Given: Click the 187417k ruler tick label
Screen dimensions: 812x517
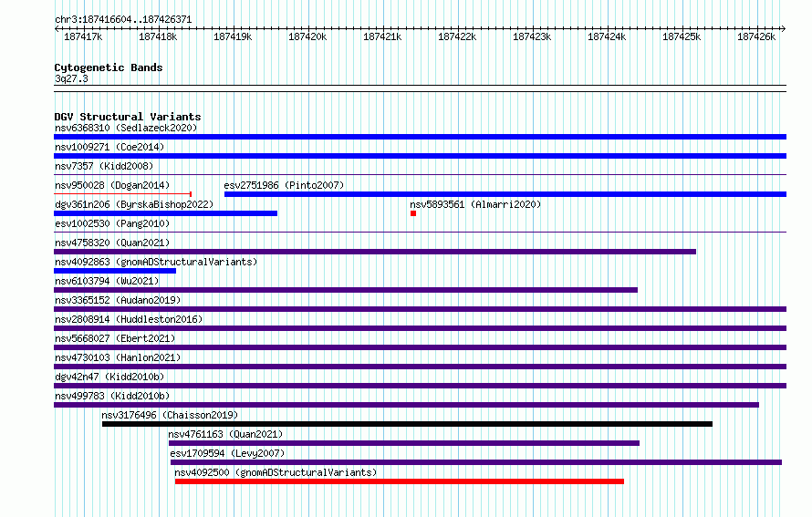Looking at the screenshot, I should tap(83, 36).
